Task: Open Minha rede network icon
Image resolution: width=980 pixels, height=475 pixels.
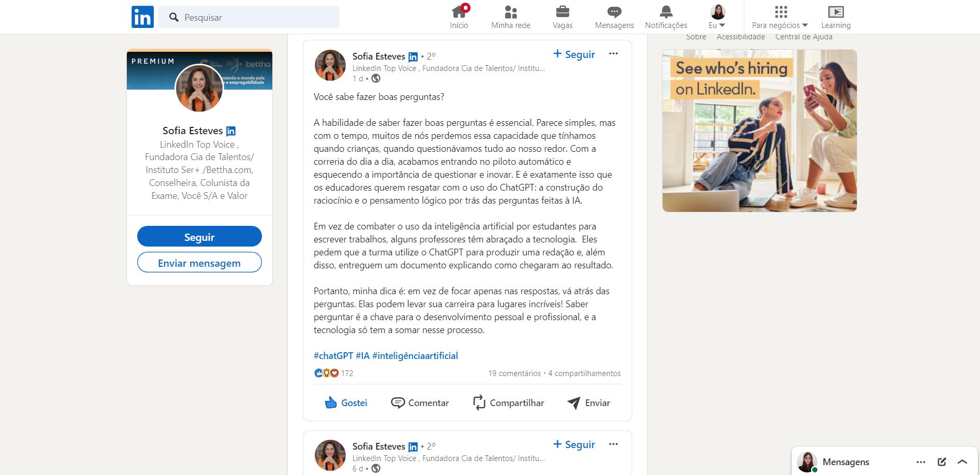Action: tap(511, 17)
